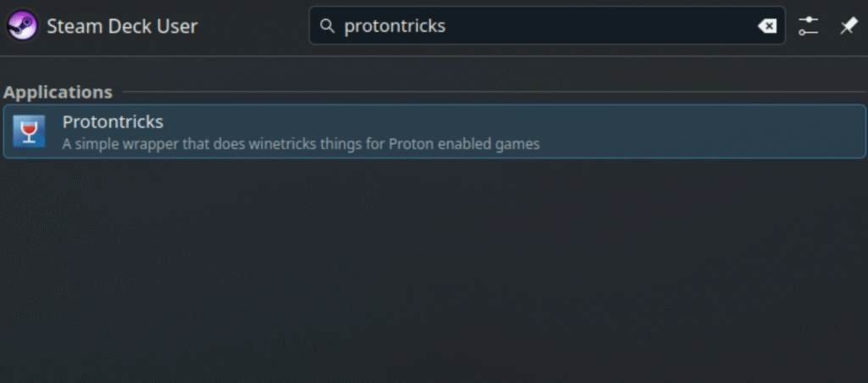Click empty area below search results
The height and width of the screenshot is (383, 868).
point(434,271)
